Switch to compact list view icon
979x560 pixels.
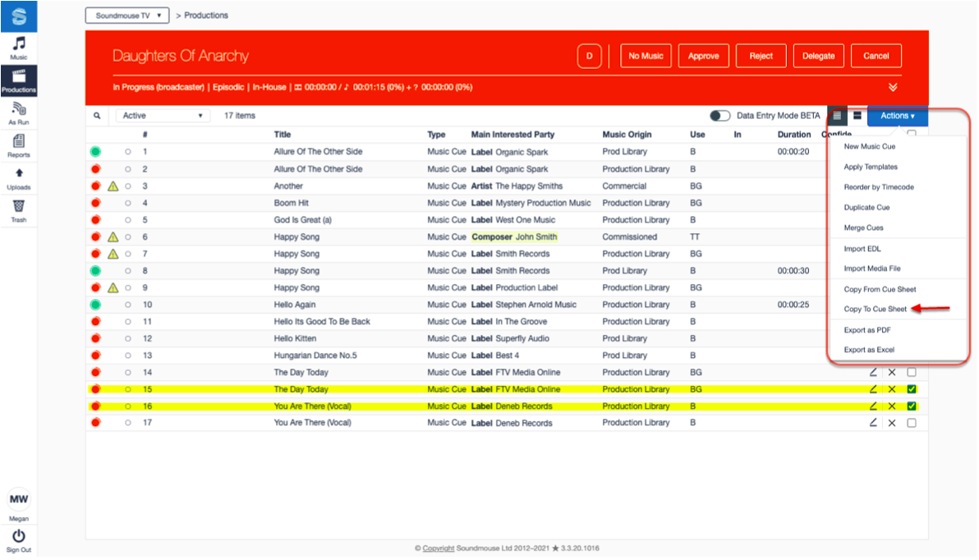tap(837, 116)
